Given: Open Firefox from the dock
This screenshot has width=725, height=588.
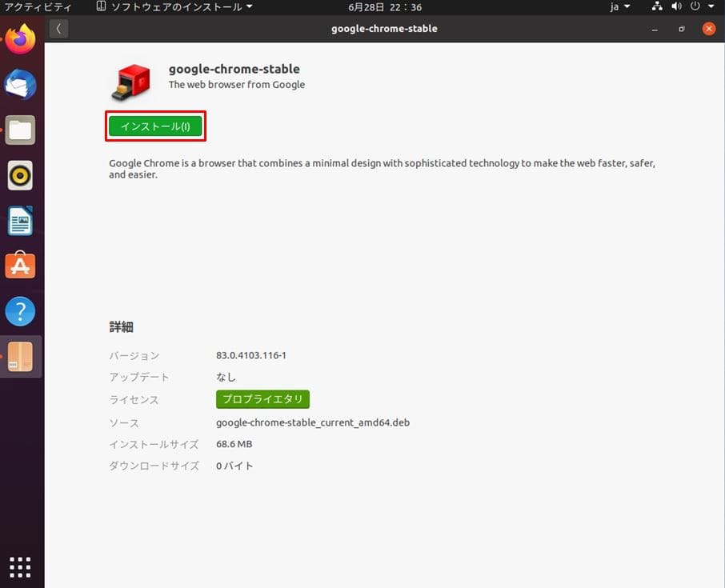Looking at the screenshot, I should pyautogui.click(x=20, y=39).
